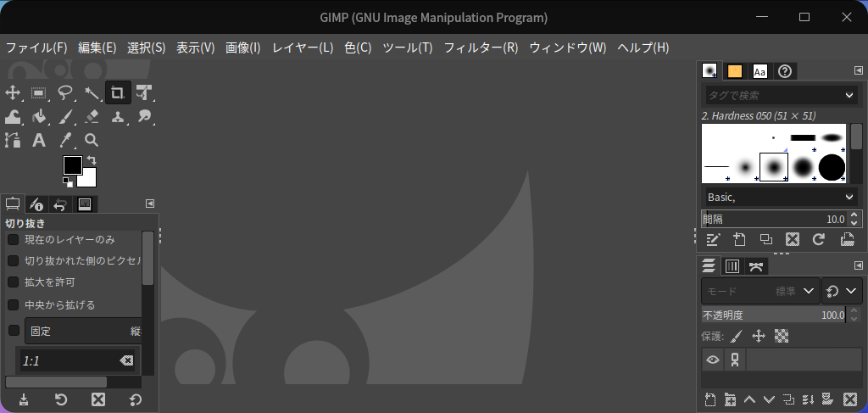This screenshot has width=868, height=413.
Task: Enable 切り抜かれた側のピクセル checkbox
Action: (13, 260)
